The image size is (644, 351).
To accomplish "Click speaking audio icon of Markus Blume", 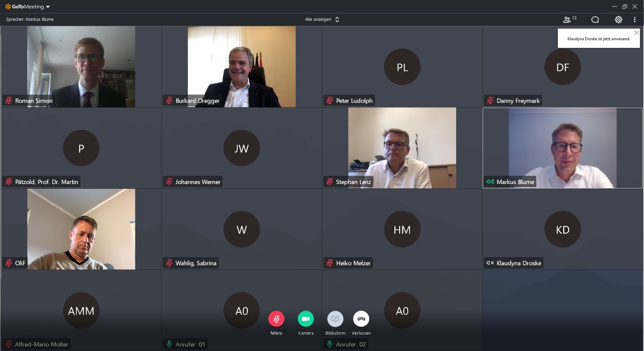I will [490, 182].
